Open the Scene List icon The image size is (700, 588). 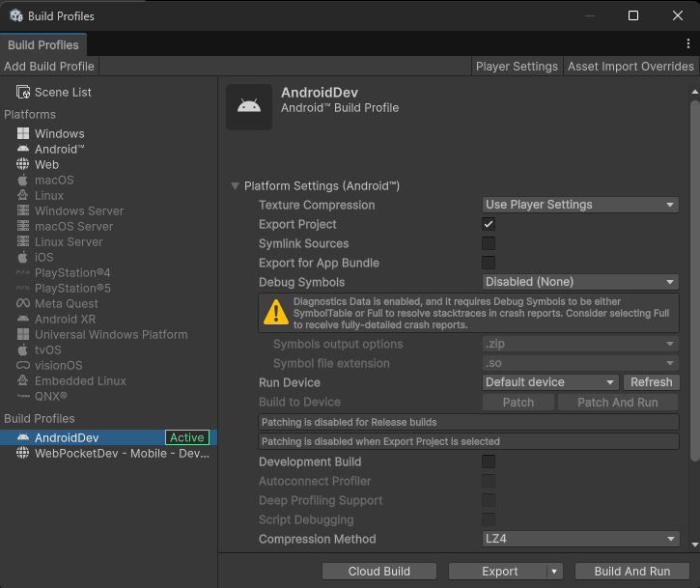23,92
